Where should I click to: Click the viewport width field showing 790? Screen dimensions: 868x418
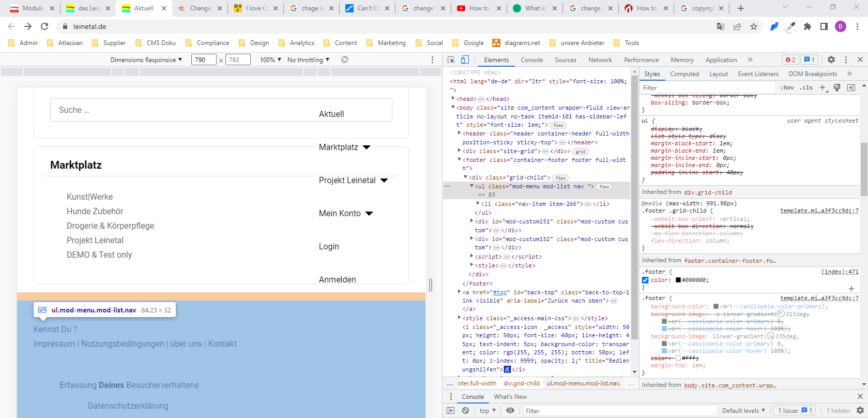coord(204,59)
